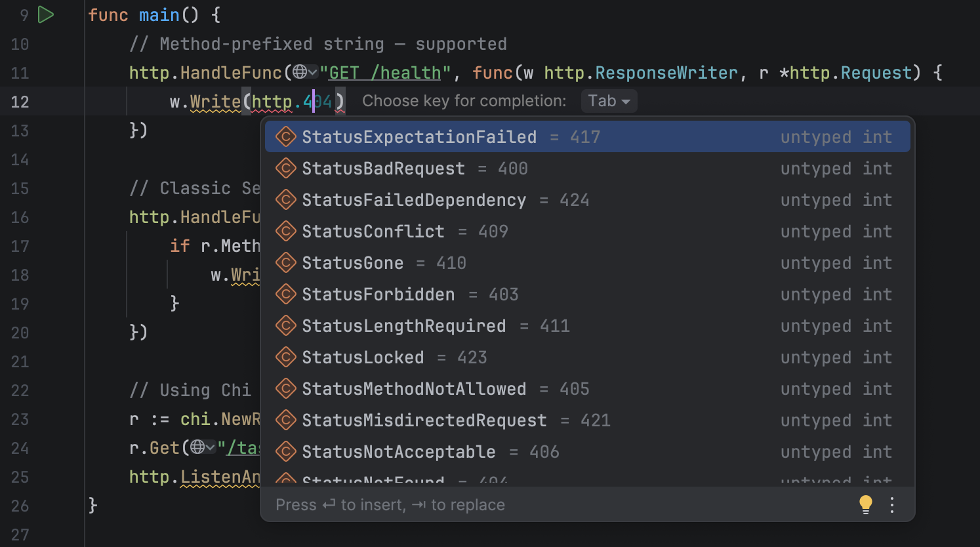Expand chevron next to the line 11 globe
The image size is (980, 547).
[x=313, y=72]
